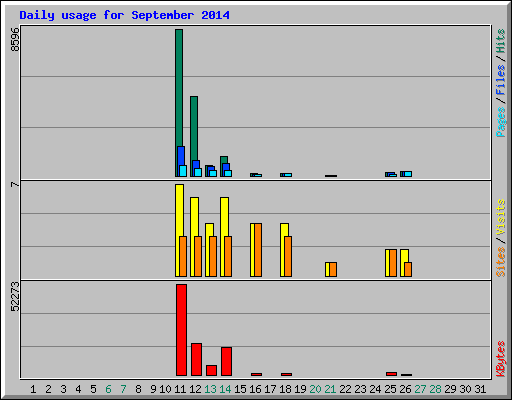Viewport: 512px width, 400px height.
Task: Click the 'Sites' legend label
Action: coord(501,262)
